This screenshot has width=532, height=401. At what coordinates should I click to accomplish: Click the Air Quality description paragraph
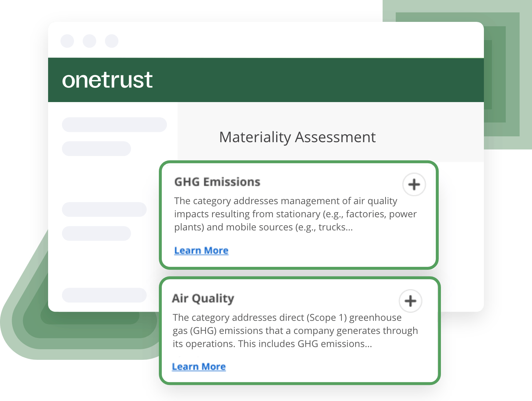pyautogui.click(x=295, y=331)
